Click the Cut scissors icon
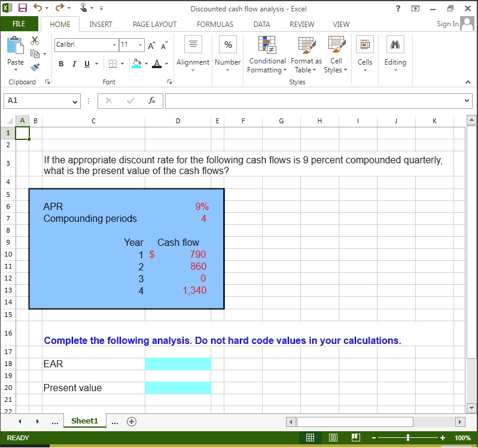Viewport: 478px width, 448px height. (35, 41)
